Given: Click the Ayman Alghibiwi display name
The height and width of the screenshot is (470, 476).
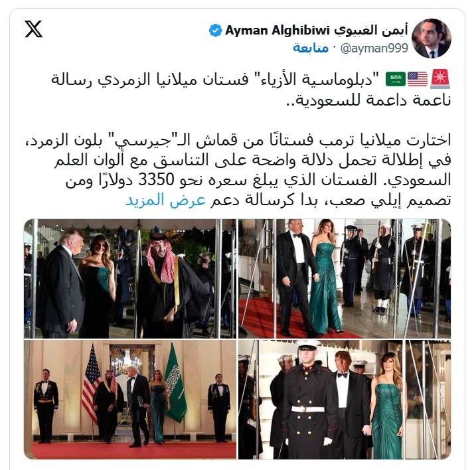Looking at the screenshot, I should click(278, 31).
